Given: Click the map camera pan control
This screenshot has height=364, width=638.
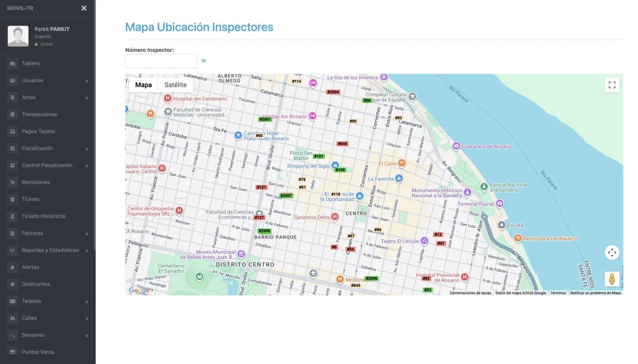Looking at the screenshot, I should coord(612,252).
